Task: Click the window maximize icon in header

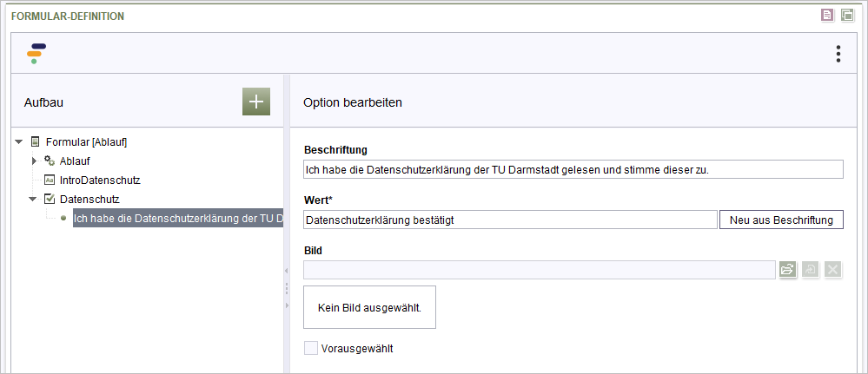Action: [x=847, y=15]
